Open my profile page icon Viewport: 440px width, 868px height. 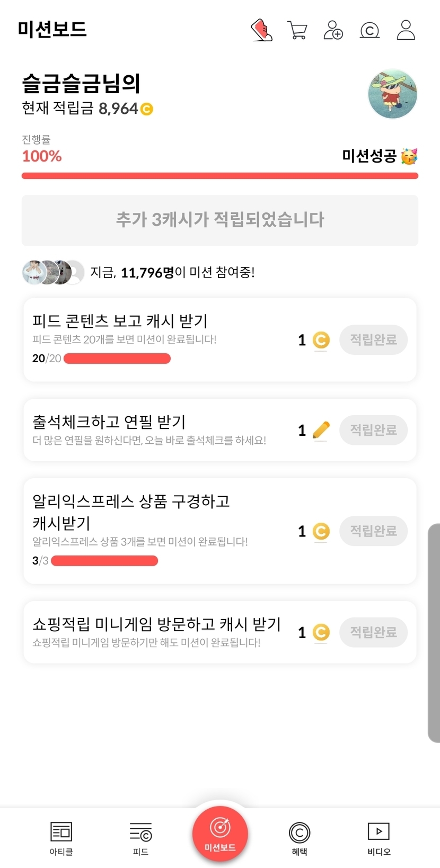point(406,30)
